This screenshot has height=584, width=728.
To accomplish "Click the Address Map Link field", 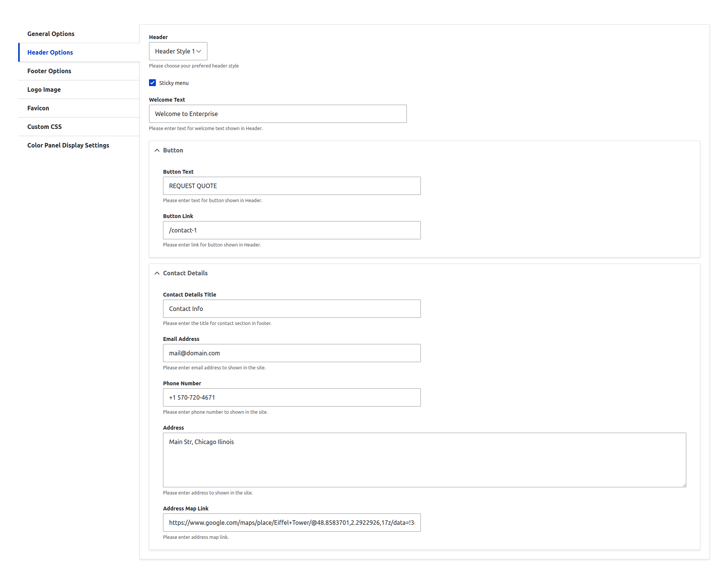I will [x=292, y=523].
